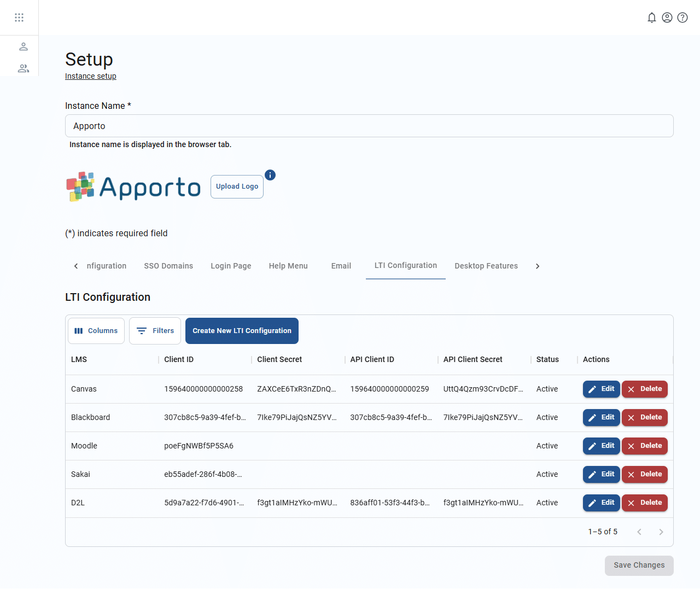Delete the Moodle LTI configuration
Viewport: 700px width, 589px height.
click(x=644, y=446)
